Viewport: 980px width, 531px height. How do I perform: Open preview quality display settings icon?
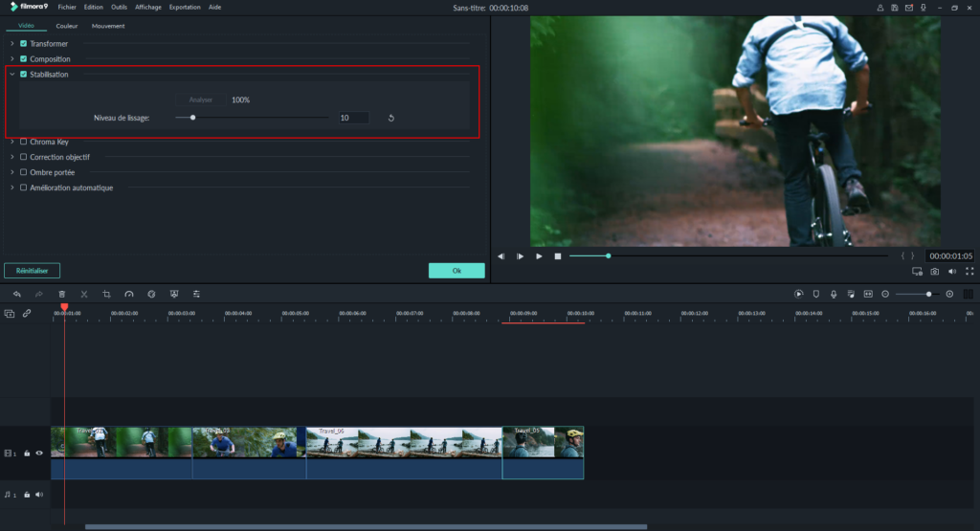click(x=917, y=272)
